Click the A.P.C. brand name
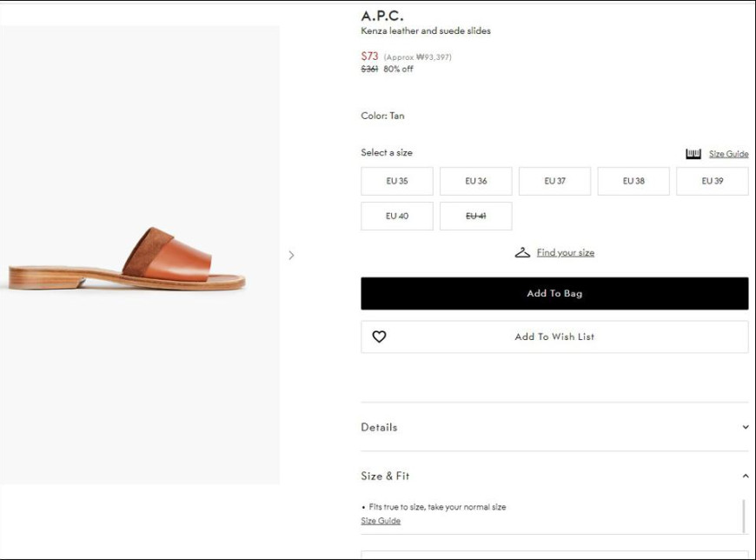Screen dimensions: 756x560 pyautogui.click(x=382, y=16)
